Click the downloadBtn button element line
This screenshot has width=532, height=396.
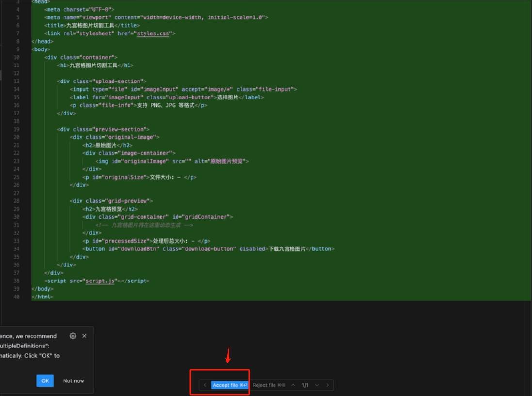(209, 249)
